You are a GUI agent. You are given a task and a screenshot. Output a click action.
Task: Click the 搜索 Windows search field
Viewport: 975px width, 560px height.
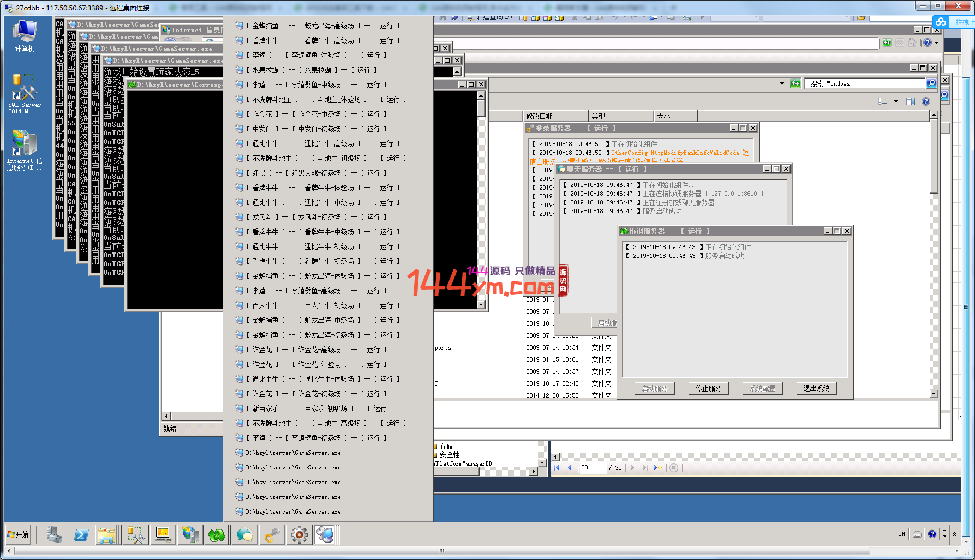pos(865,83)
